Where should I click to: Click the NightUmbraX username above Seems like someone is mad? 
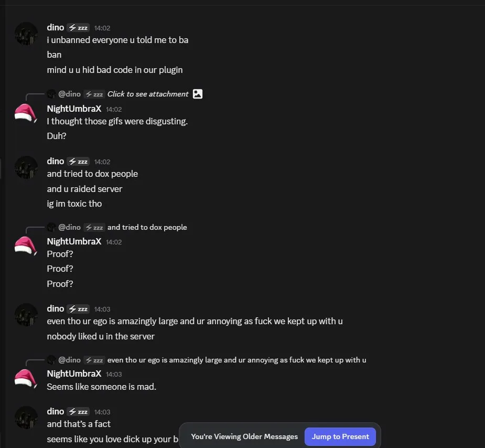pos(73,373)
